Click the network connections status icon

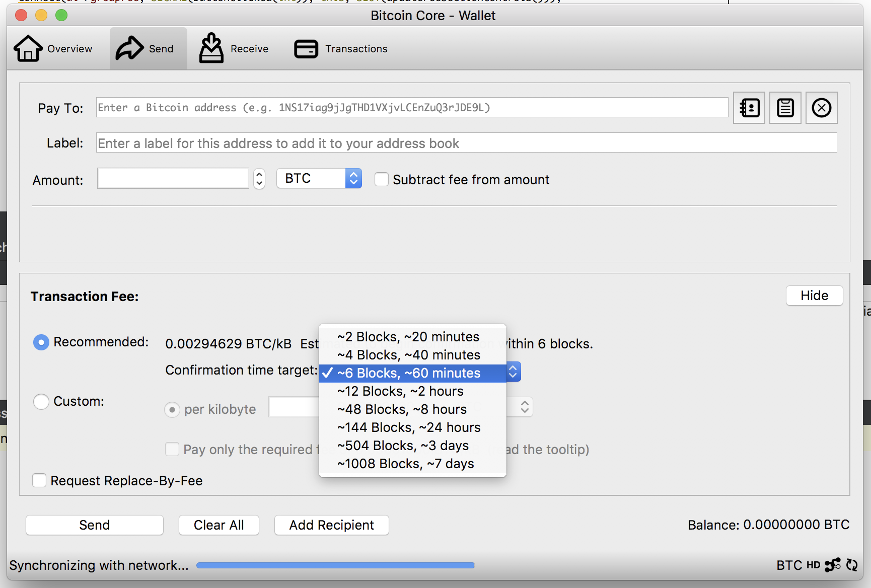coord(833,565)
